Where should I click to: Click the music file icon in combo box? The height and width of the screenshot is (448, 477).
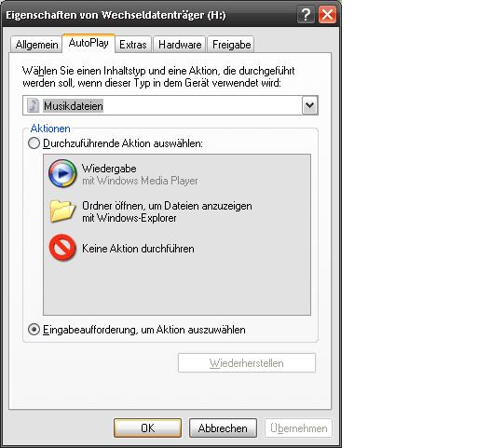click(33, 105)
